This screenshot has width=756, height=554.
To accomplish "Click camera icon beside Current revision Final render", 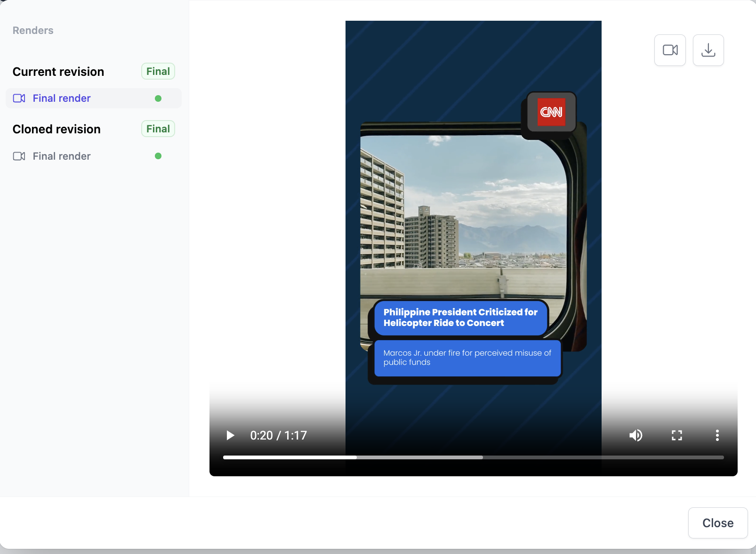I will 19,98.
